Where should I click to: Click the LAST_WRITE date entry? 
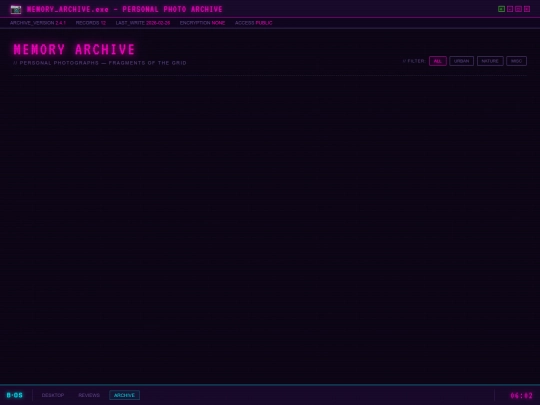pos(143,23)
